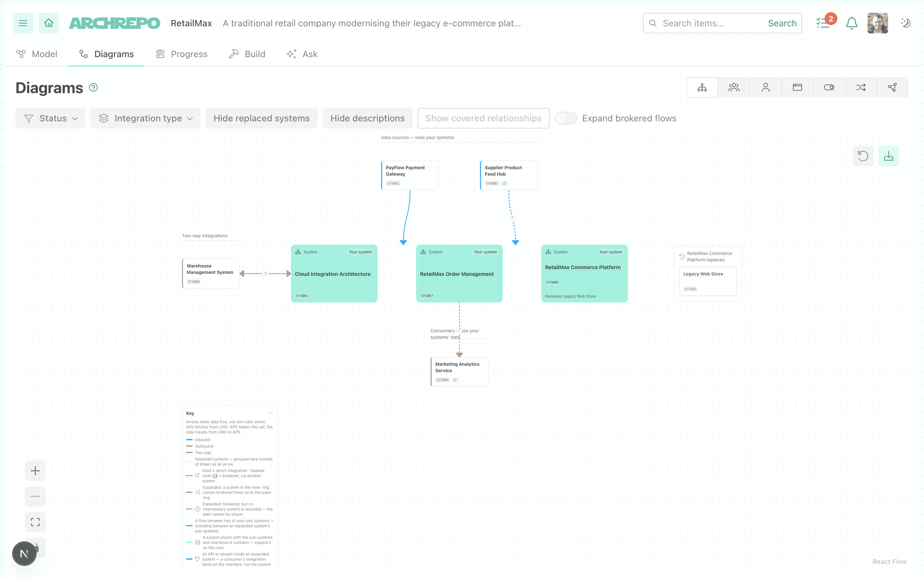924x578 pixels.
Task: Open the RetailMax Order Management card
Action: click(459, 274)
